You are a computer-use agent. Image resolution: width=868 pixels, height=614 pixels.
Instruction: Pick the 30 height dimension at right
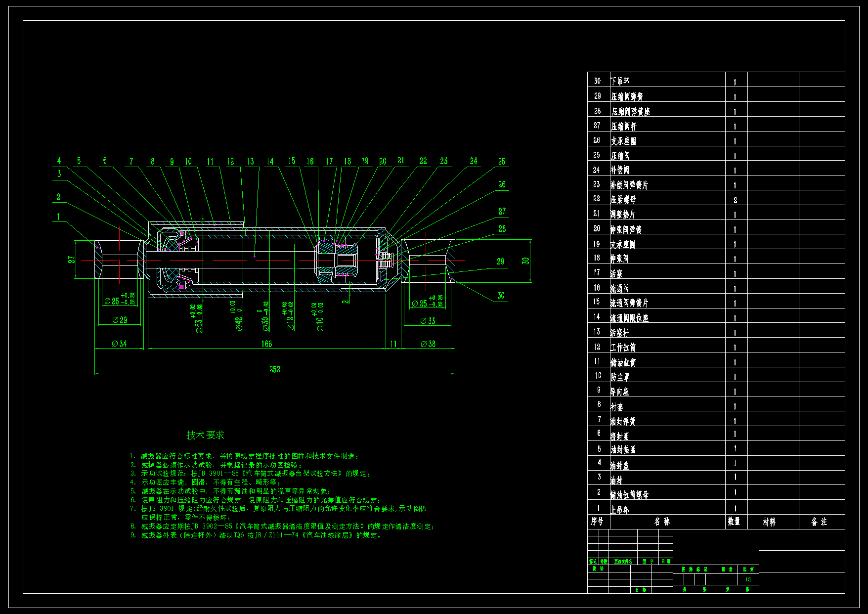pyautogui.click(x=525, y=261)
